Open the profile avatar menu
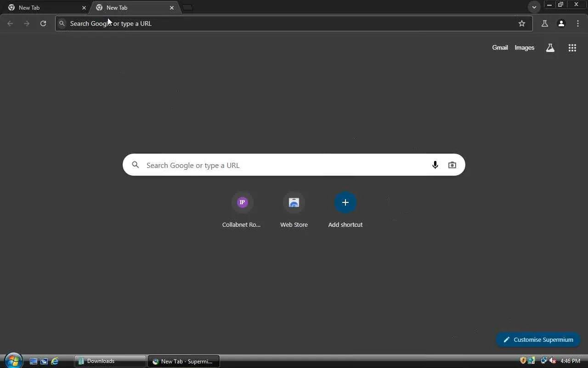This screenshot has height=368, width=588. point(561,23)
